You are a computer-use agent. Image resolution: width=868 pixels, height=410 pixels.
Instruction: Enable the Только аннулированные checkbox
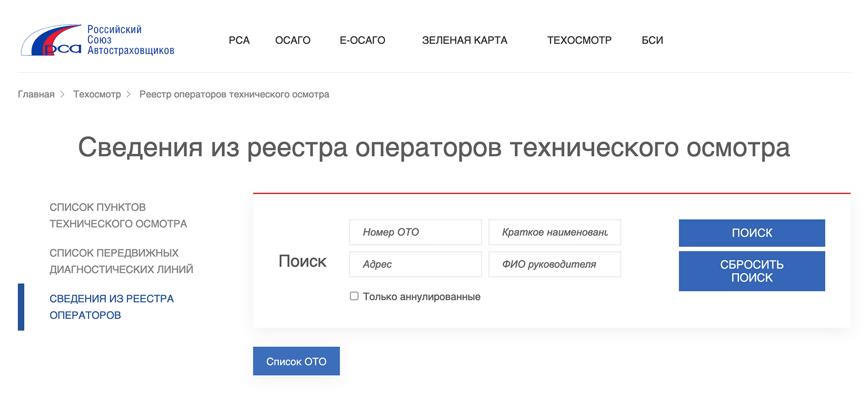(354, 296)
